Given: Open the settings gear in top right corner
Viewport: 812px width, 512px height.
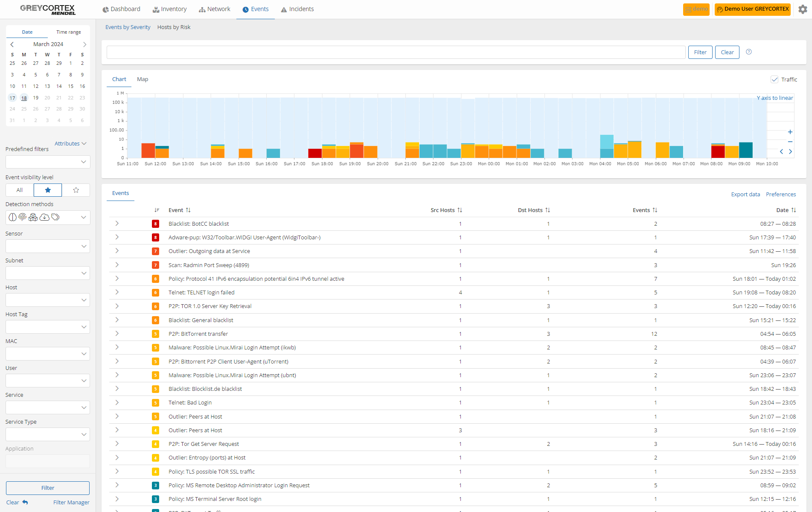Looking at the screenshot, I should 803,9.
